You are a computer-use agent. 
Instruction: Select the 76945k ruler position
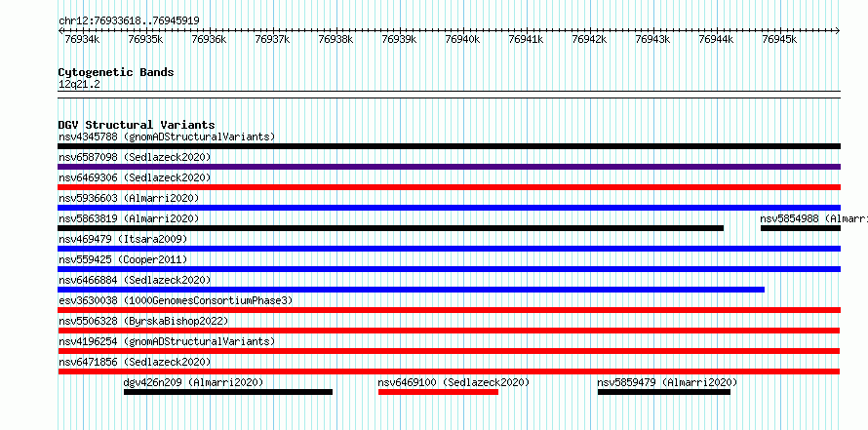click(779, 39)
